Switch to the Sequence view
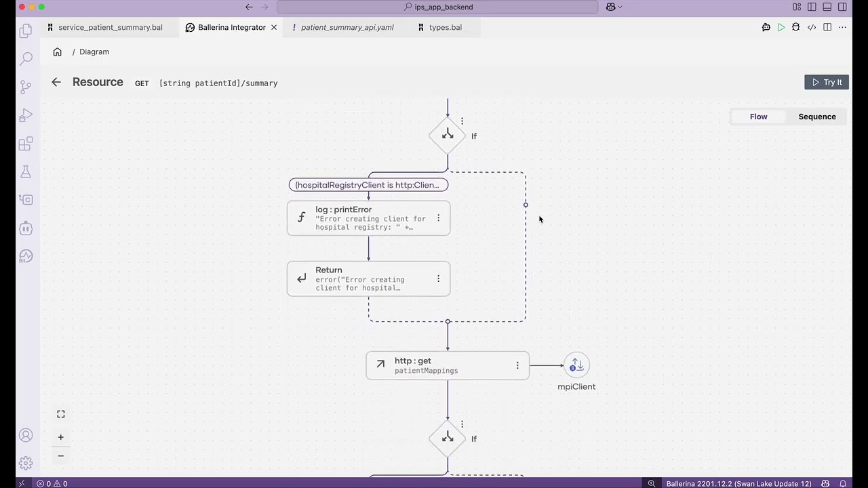The height and width of the screenshot is (488, 868). pos(817,117)
